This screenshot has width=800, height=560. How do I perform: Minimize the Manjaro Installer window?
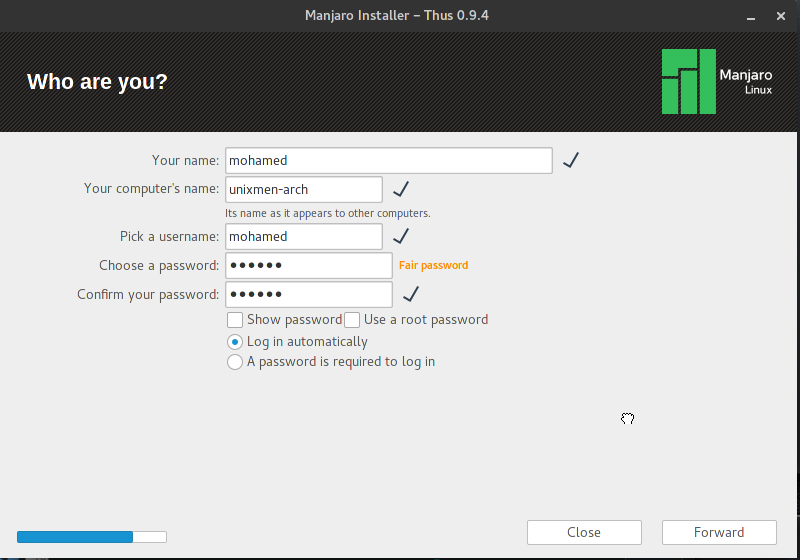pyautogui.click(x=751, y=16)
